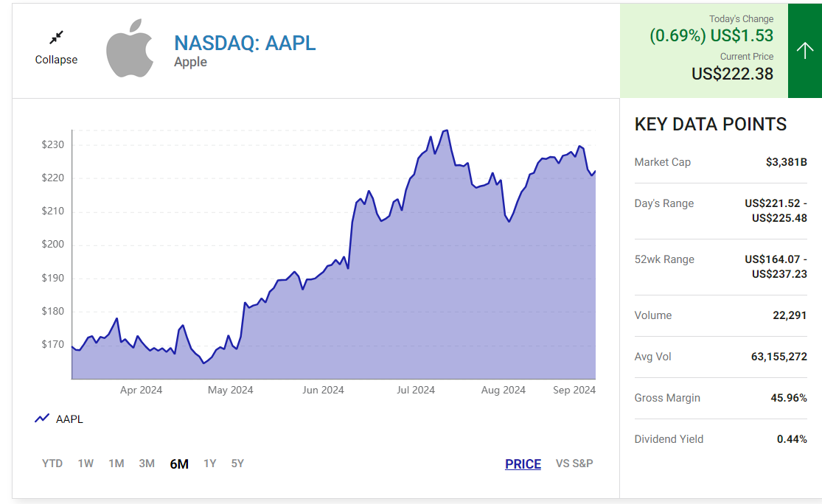Select the 6M time range
Viewport: 822px width, 504px height.
(x=179, y=464)
